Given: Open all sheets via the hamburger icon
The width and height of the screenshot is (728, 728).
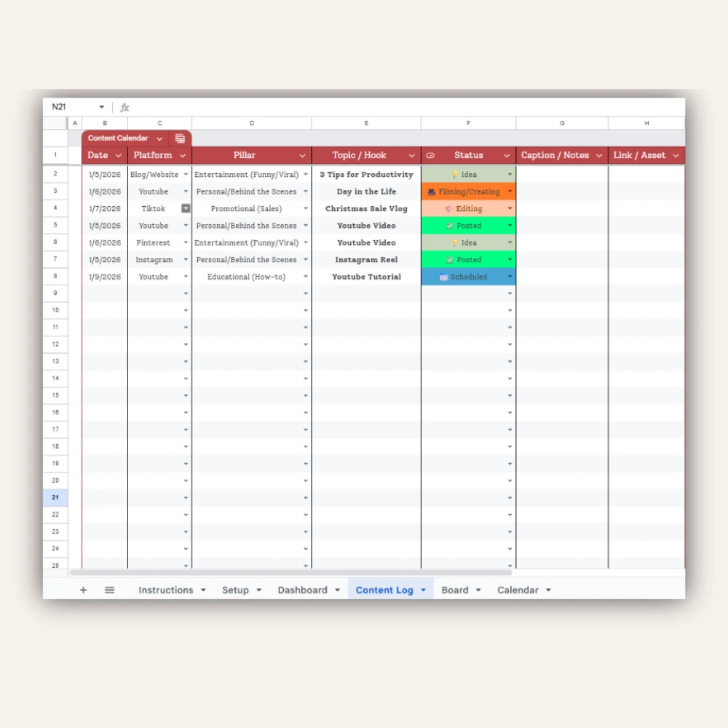Looking at the screenshot, I should 109,590.
